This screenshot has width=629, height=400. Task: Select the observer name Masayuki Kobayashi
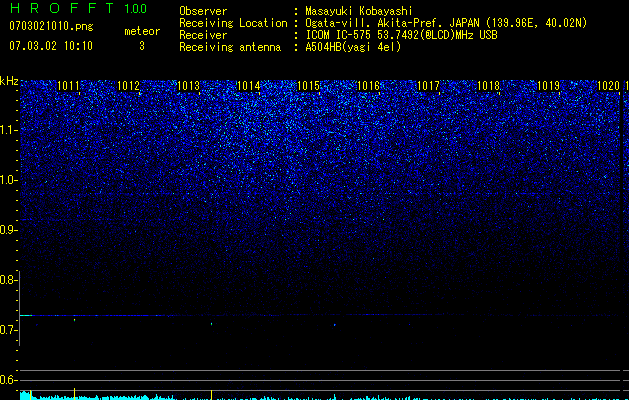(x=359, y=11)
